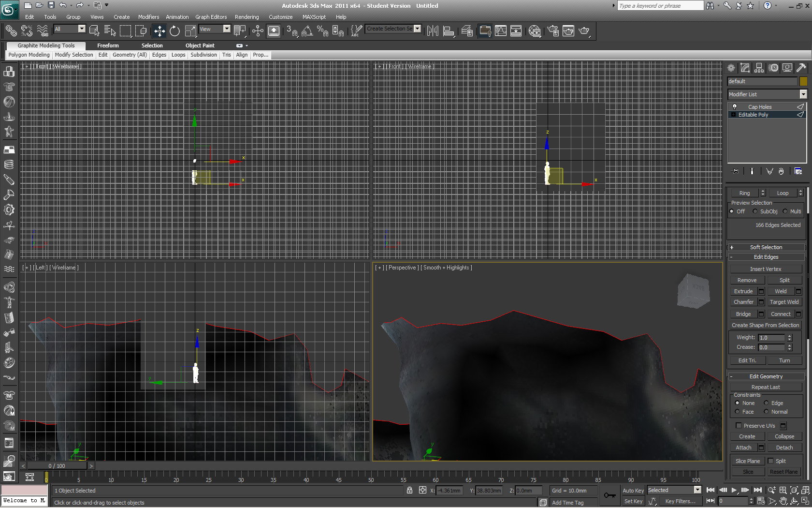
Task: Click the Pan View hand icon
Action: [783, 501]
